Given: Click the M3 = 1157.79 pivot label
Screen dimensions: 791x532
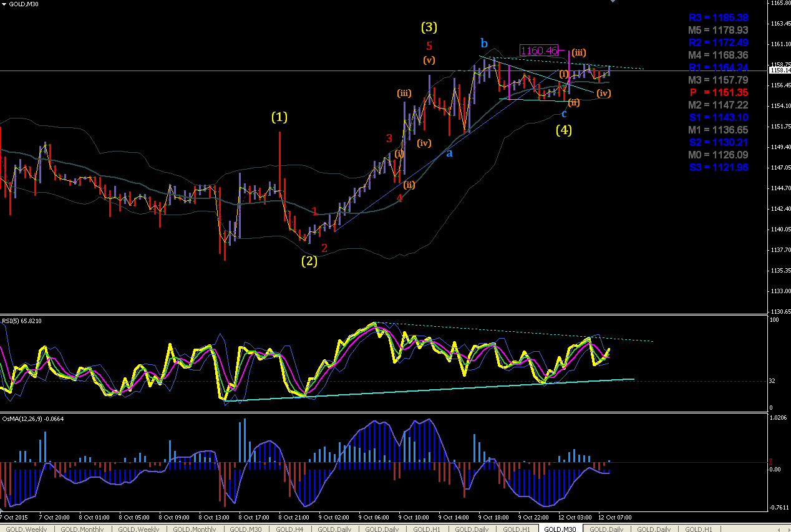Looking at the screenshot, I should 718,80.
